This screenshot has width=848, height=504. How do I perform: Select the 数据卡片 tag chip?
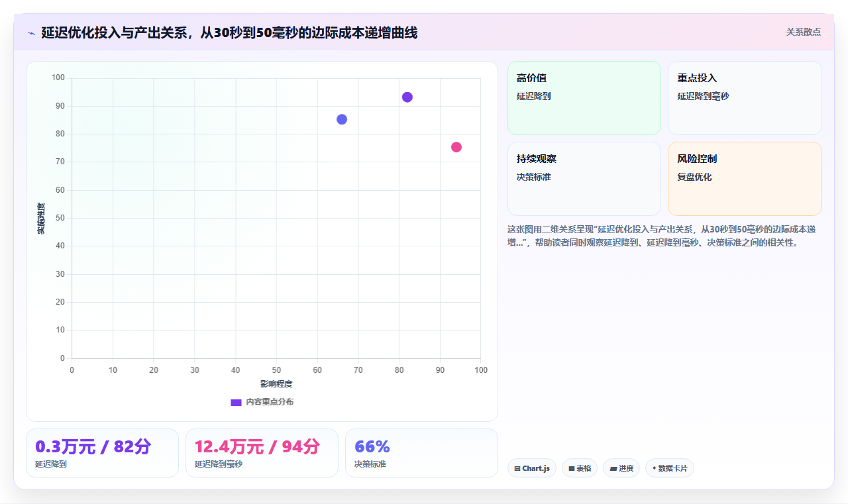670,468
